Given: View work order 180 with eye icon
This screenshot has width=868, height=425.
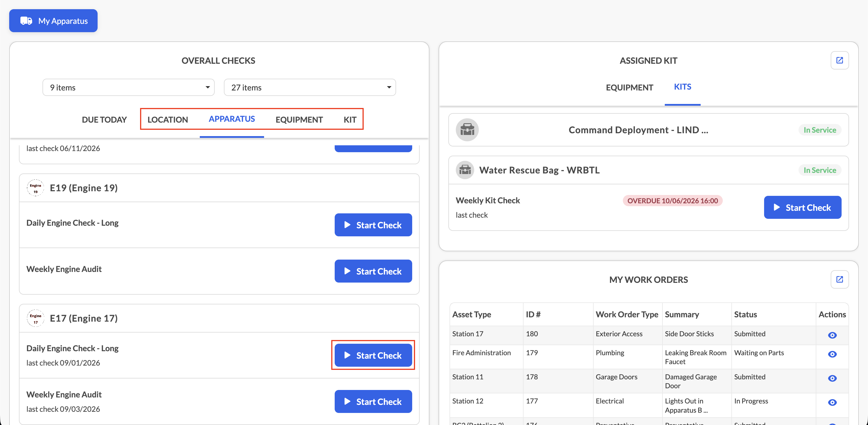Looking at the screenshot, I should [x=832, y=335].
